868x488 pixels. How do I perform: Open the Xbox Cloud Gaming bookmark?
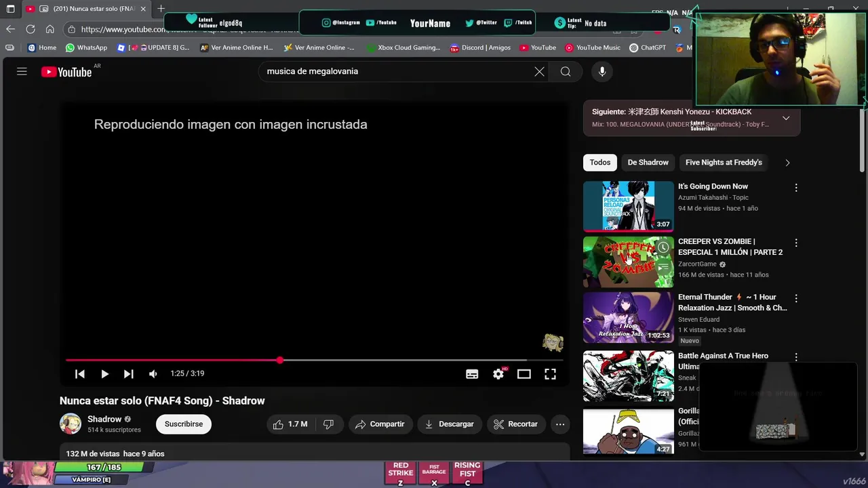click(x=403, y=47)
